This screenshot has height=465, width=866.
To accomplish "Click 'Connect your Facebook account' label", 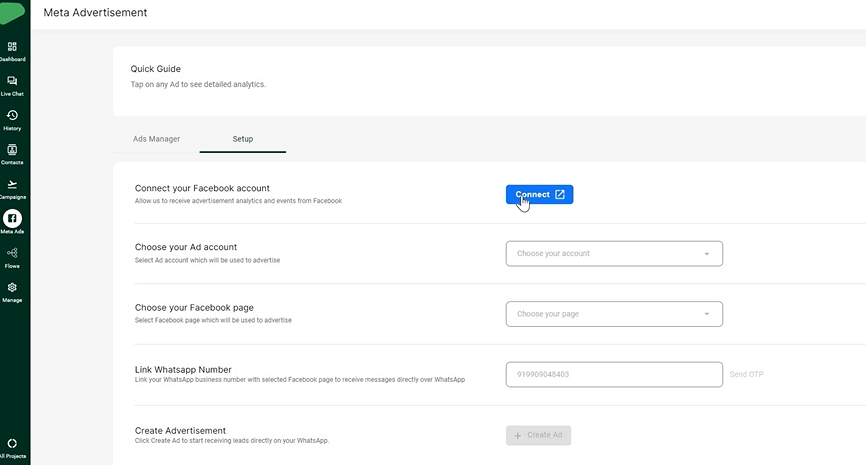I will 202,188.
